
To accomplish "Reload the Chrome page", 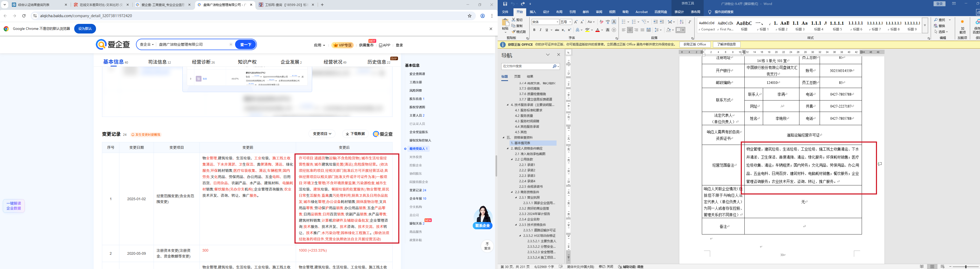I will tap(24, 16).
